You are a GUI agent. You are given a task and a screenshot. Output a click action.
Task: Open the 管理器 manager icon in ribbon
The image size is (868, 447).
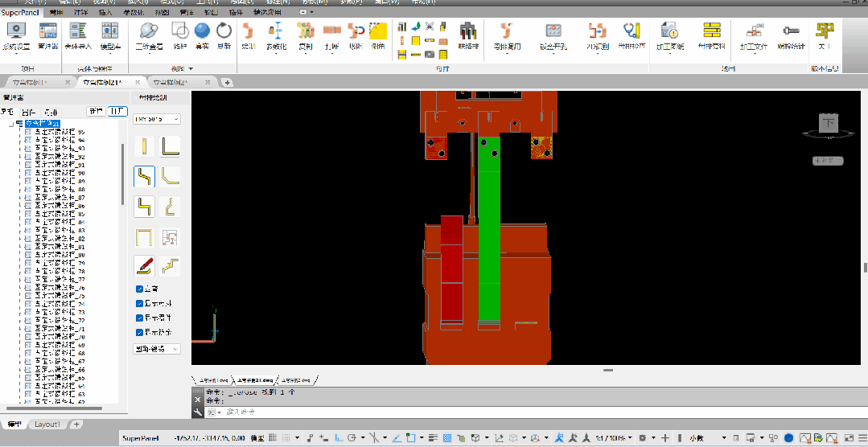coord(47,31)
